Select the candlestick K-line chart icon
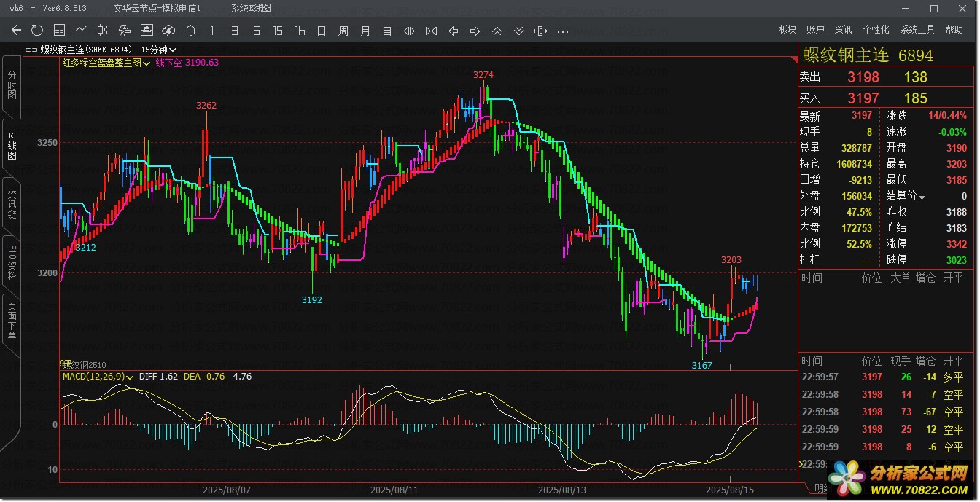 (x=103, y=31)
